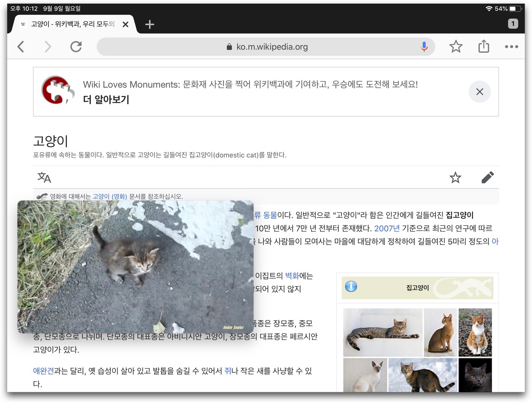Check the battery status indicator
Image resolution: width=532 pixels, height=403 pixels.
tap(515, 9)
